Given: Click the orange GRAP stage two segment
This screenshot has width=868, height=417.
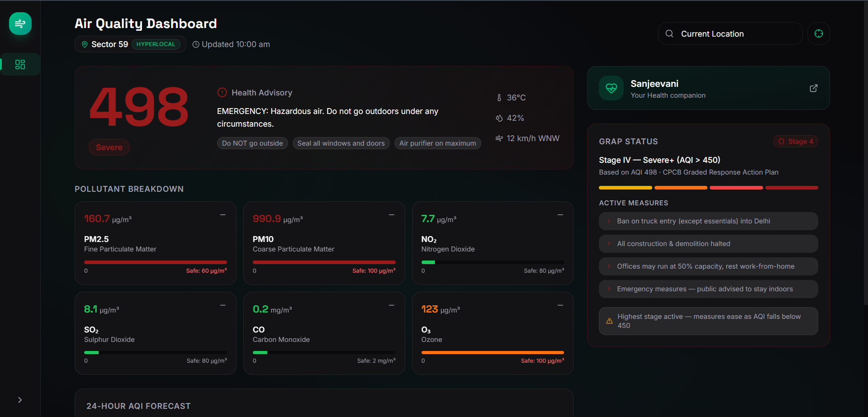Looking at the screenshot, I should click(681, 188).
